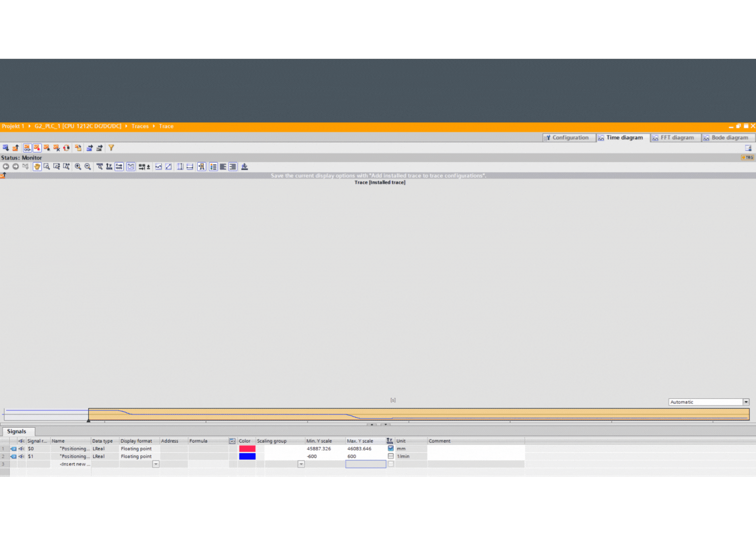Click the undo zoom left arrow icon

[6, 167]
